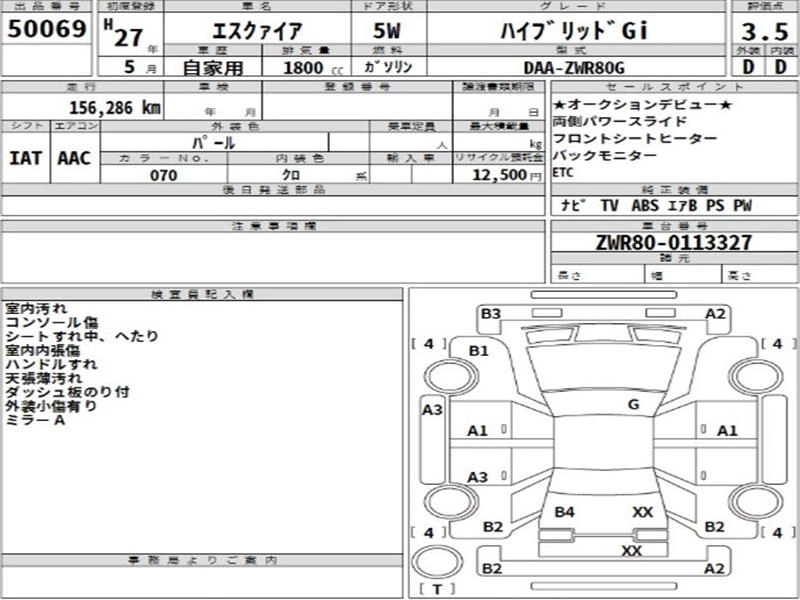Select the mileage 156,286 km
Viewport: 800px width, 600px height.
(115, 108)
